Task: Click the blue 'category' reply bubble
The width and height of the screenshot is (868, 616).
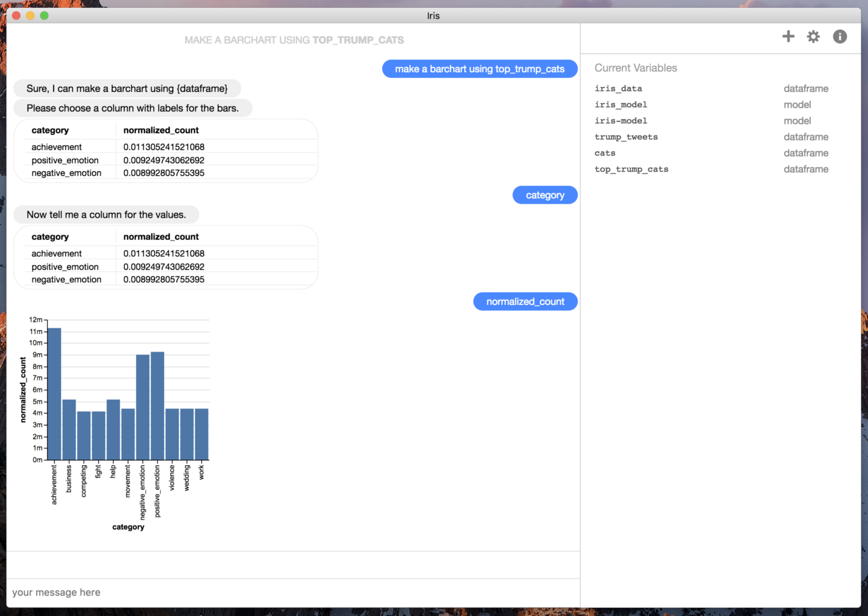Action: click(545, 195)
